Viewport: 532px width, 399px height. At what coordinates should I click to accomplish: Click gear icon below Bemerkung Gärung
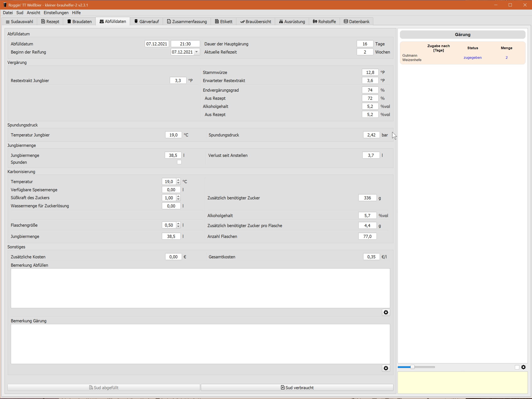click(x=386, y=368)
